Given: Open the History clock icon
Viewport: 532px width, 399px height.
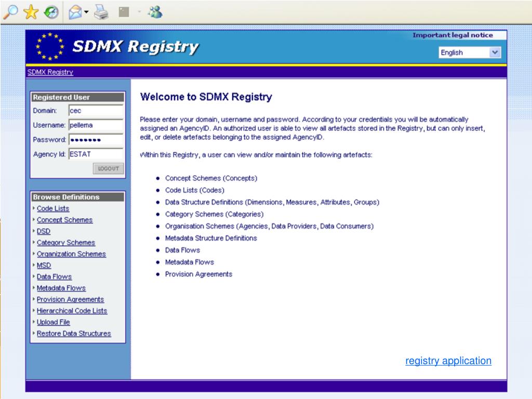Looking at the screenshot, I should point(51,12).
